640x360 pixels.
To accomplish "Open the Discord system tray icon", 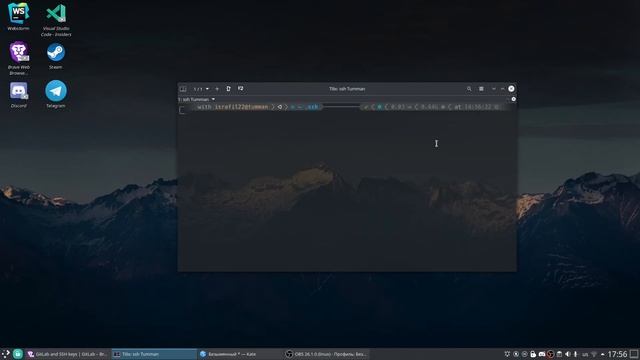I will (542, 354).
